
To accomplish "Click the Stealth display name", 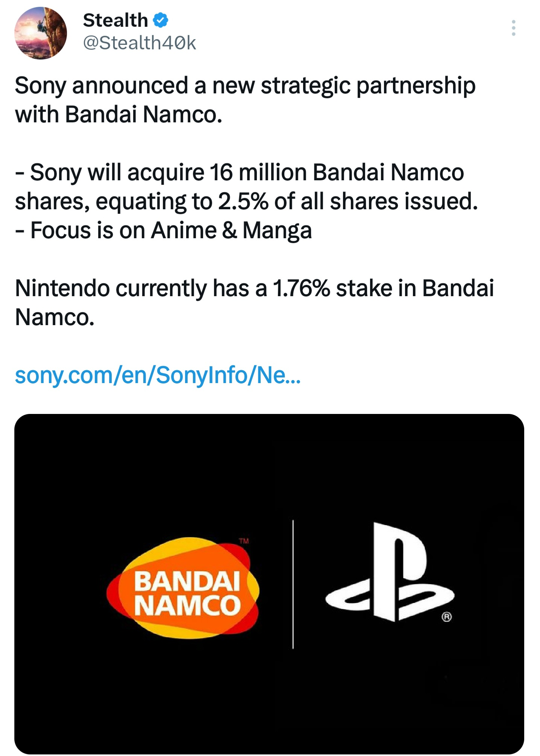I will click(x=115, y=20).
